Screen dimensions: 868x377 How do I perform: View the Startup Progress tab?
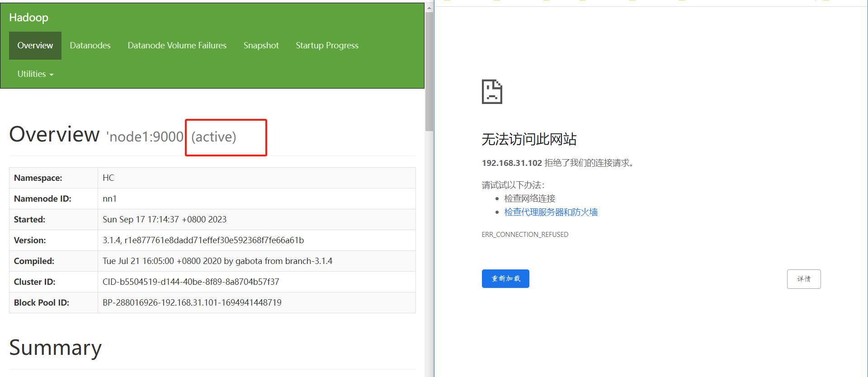(327, 46)
